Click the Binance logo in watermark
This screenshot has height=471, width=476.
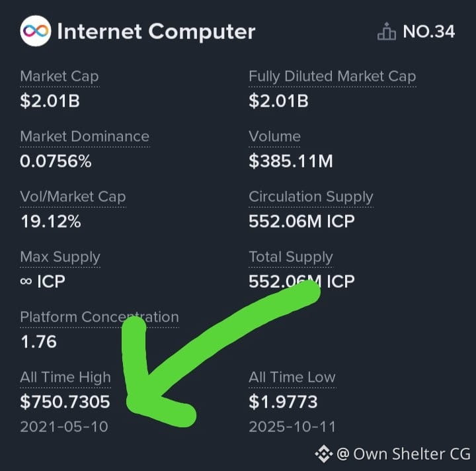click(x=323, y=454)
